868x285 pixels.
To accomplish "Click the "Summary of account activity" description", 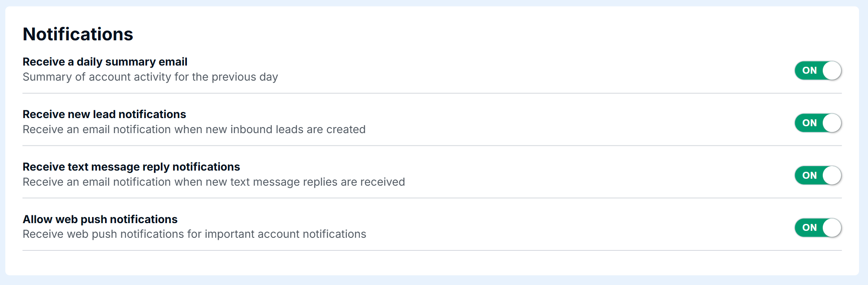I will [x=150, y=77].
